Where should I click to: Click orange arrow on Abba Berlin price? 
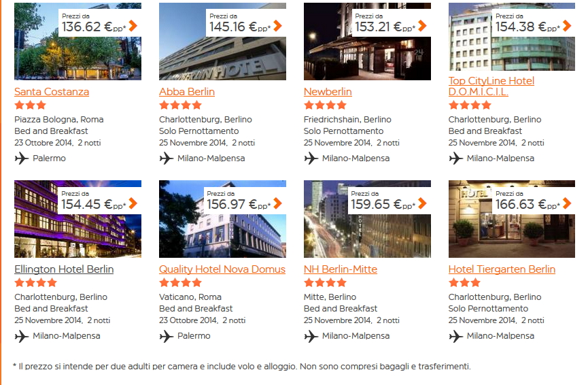tap(277, 26)
